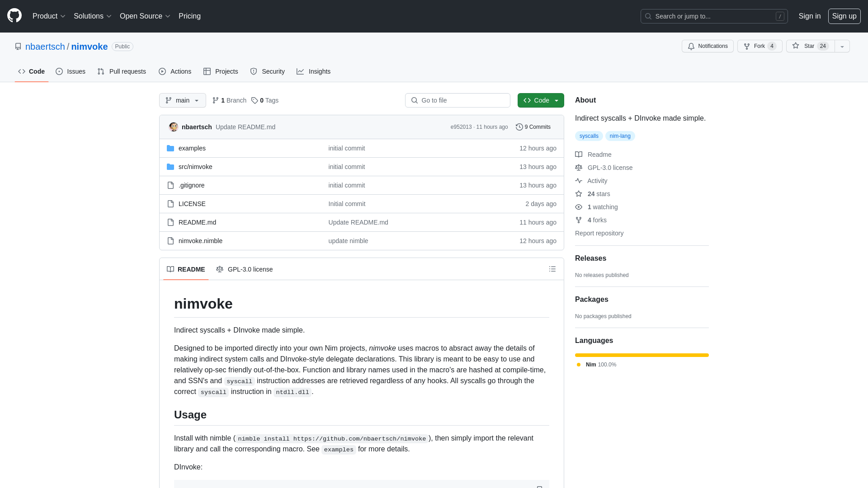This screenshot has width=868, height=488.
Task: Open the nimvoke.nimble file
Action: 200,241
